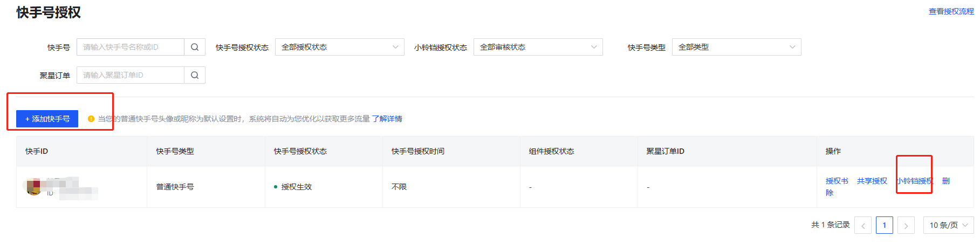Image resolution: width=980 pixels, height=244 pixels.
Task: Open the 快手号授权状态 dropdown
Action: tap(340, 47)
